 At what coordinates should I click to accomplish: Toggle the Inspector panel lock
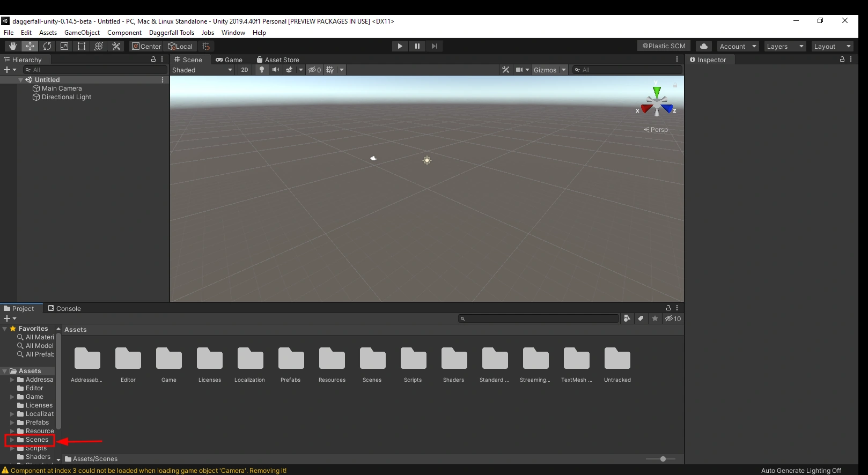point(842,60)
